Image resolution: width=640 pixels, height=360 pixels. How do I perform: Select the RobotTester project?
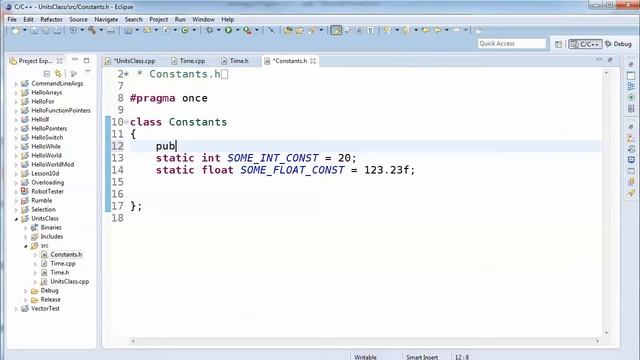[x=47, y=191]
